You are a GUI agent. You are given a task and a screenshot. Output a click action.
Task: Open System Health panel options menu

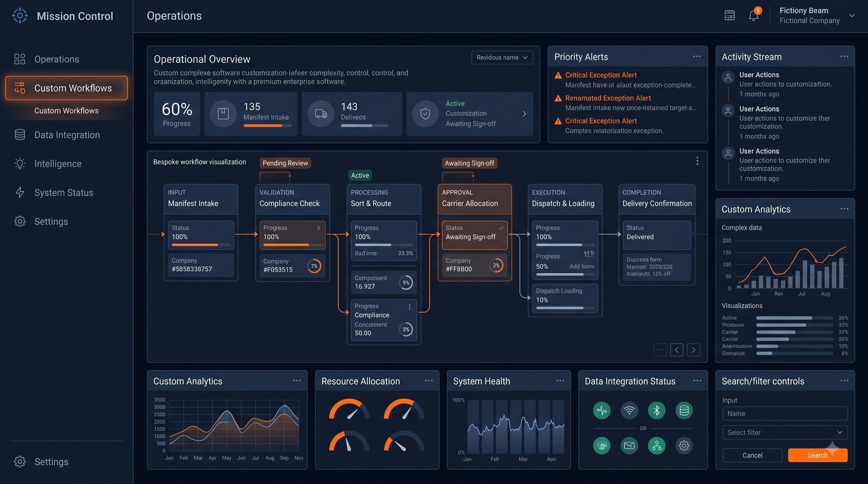coord(560,380)
